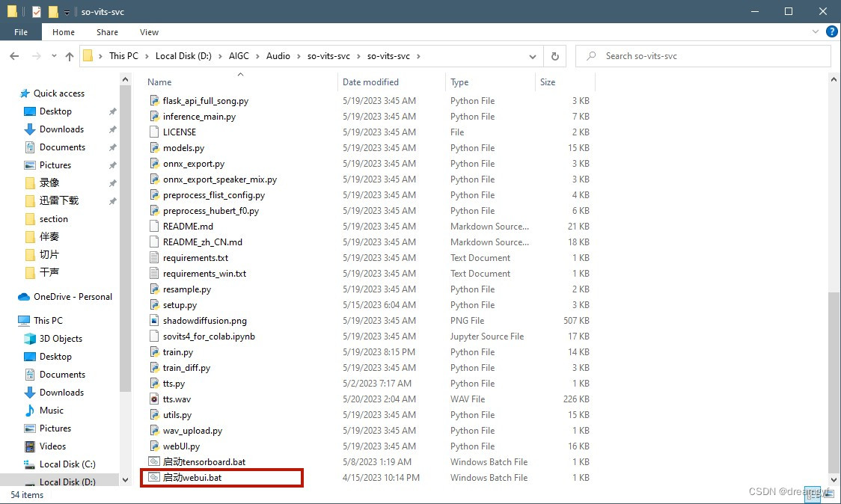Refresh the current folder view
The height and width of the screenshot is (504, 841).
[x=555, y=56]
